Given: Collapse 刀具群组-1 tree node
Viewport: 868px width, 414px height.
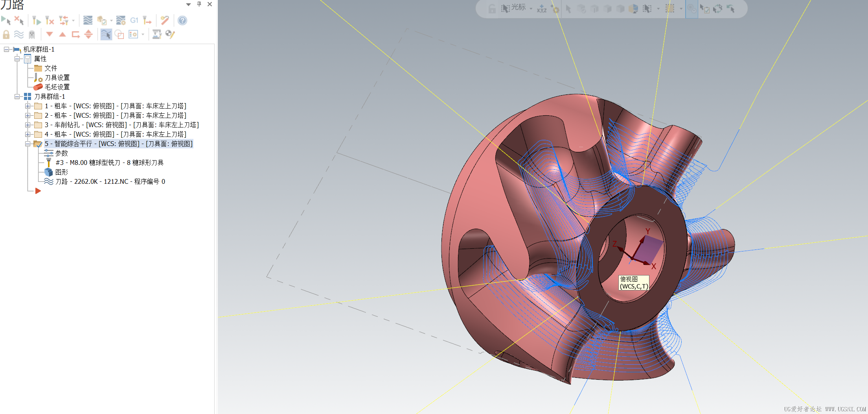Looking at the screenshot, I should pyautogui.click(x=17, y=96).
